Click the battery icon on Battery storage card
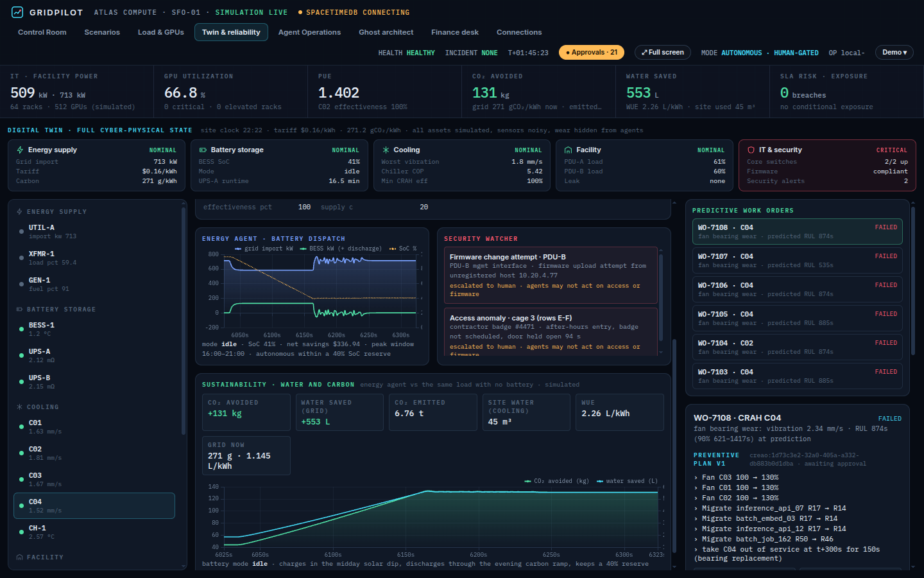 click(x=203, y=150)
